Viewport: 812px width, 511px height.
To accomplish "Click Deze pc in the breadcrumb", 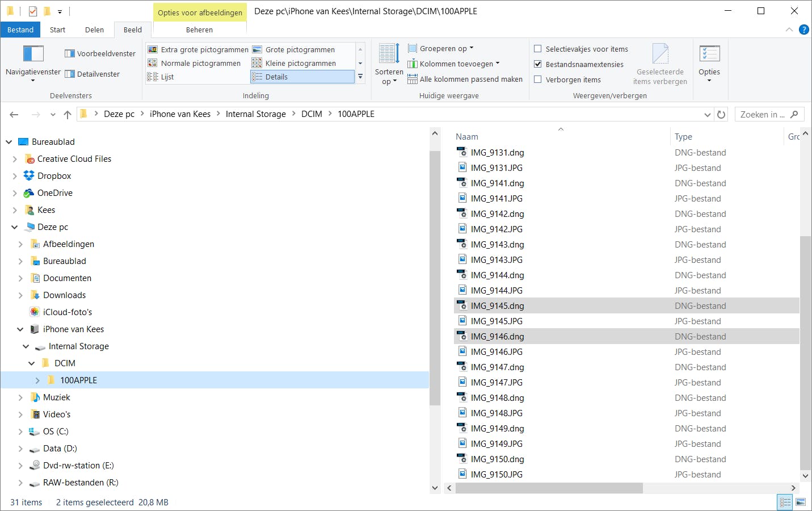I will [119, 114].
